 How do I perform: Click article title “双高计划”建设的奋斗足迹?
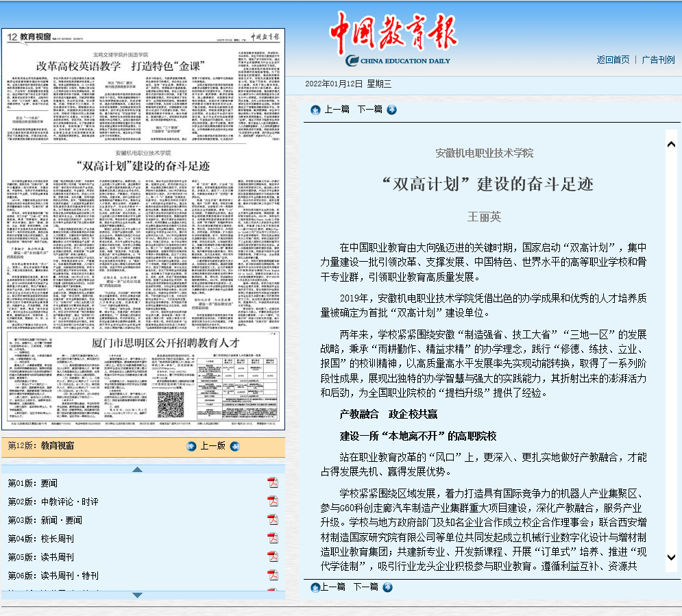[x=487, y=184]
